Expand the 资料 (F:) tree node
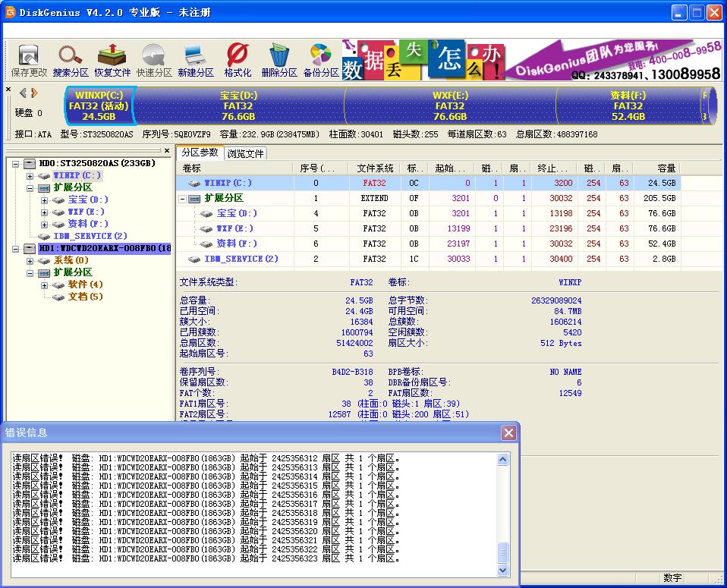Viewport: 727px width, 588px height. (44, 225)
